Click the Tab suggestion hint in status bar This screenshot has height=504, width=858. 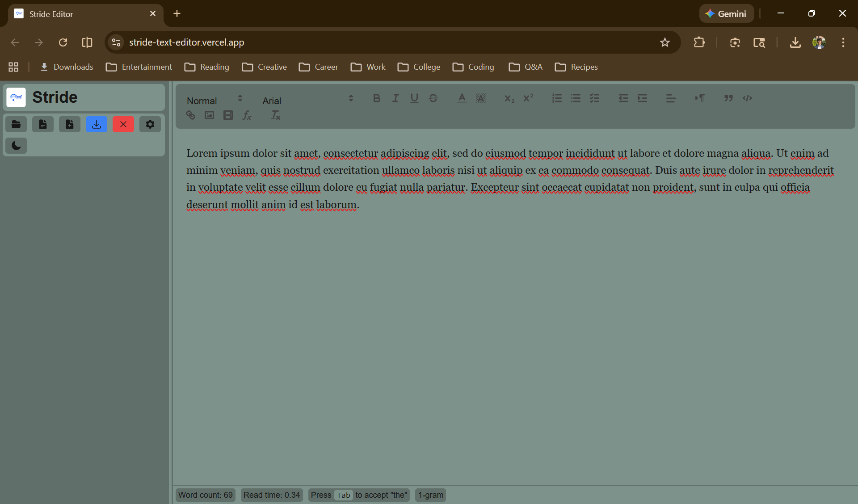point(359,495)
